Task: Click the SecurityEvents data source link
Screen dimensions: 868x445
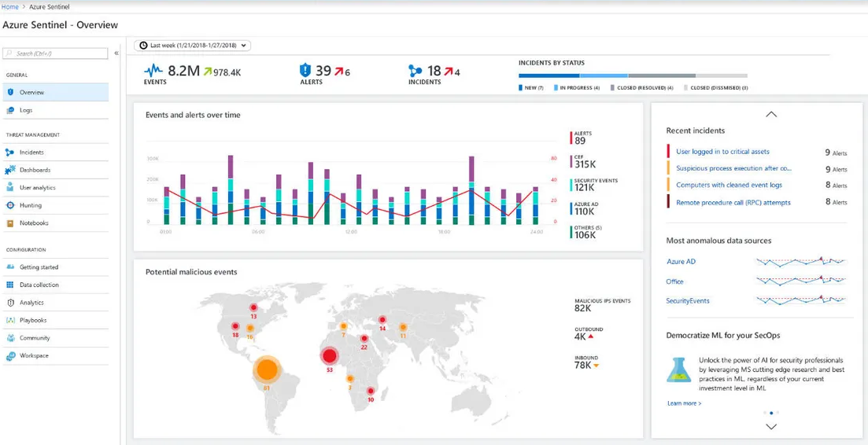Action: tap(688, 300)
